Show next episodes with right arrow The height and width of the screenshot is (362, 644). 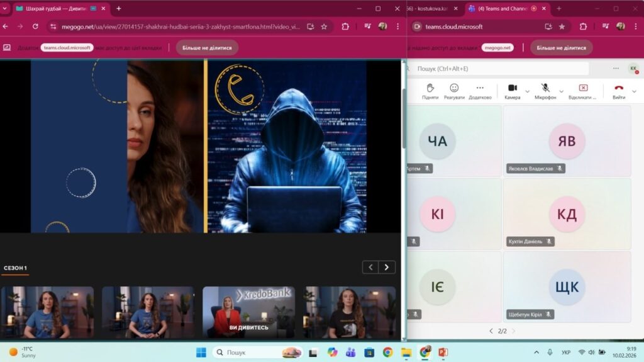coord(387,268)
